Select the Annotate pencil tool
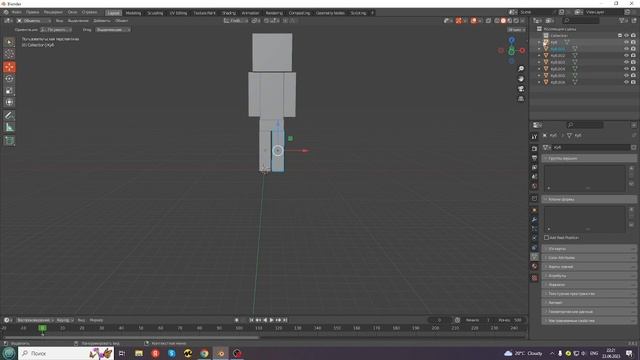Screen dimensions: 640x360 tap(9, 116)
